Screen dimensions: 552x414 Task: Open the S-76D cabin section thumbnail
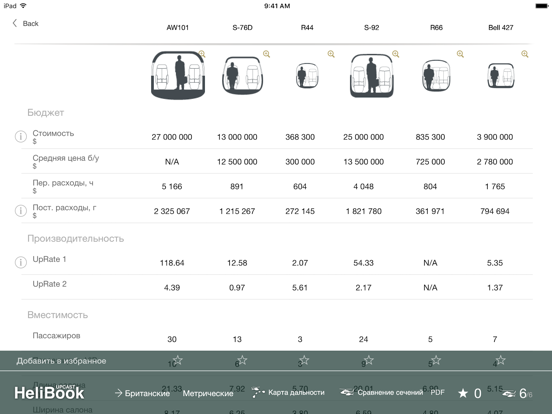243,75
